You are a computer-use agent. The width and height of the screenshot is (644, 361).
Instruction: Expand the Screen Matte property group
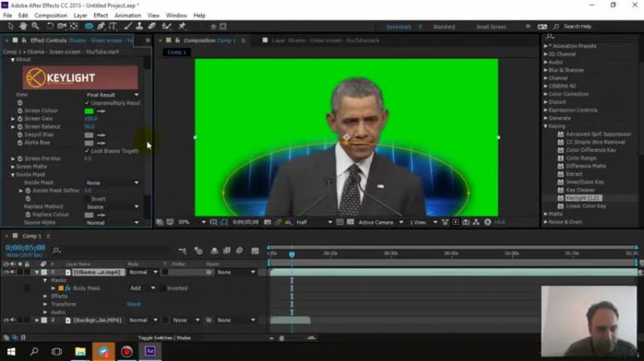(x=14, y=166)
